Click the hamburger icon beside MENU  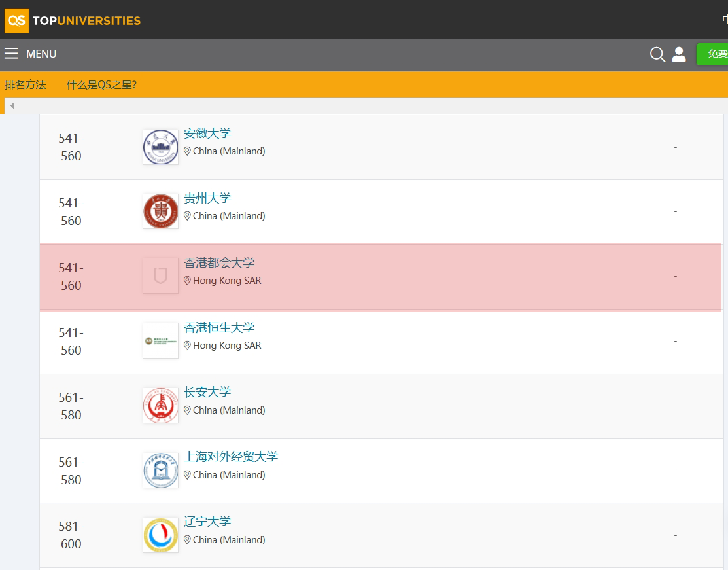(11, 53)
